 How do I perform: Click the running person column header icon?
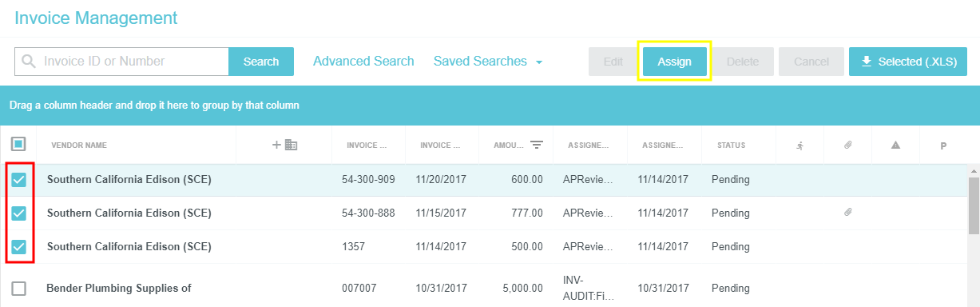pos(799,146)
